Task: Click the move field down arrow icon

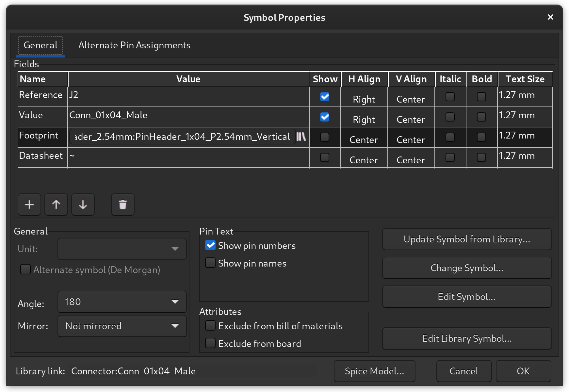Action: pyautogui.click(x=83, y=205)
